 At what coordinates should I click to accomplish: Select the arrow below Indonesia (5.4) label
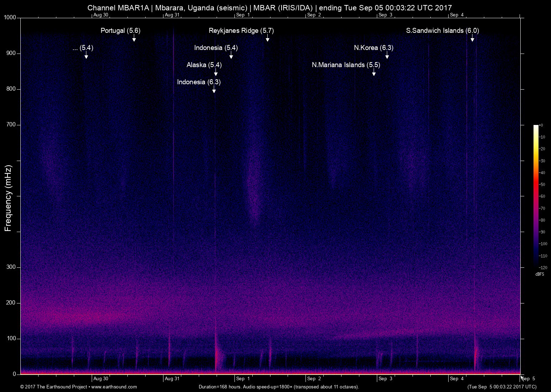click(231, 56)
